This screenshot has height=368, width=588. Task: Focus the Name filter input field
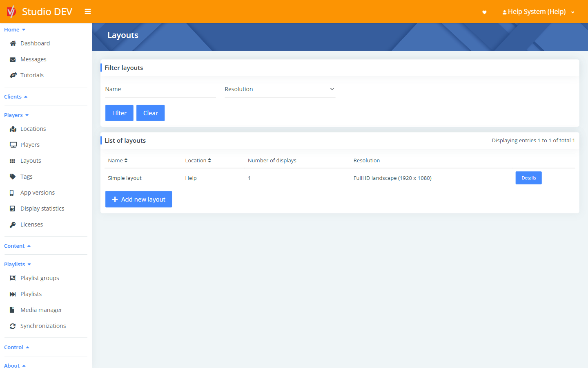point(160,89)
